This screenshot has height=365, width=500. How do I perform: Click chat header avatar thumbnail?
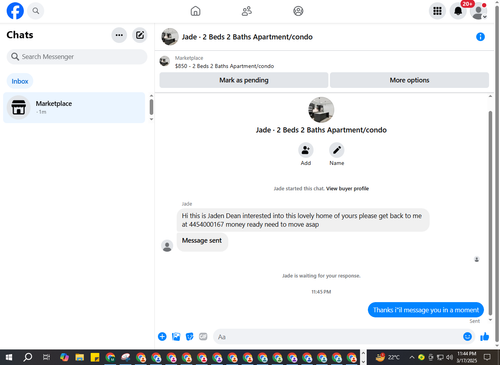170,37
